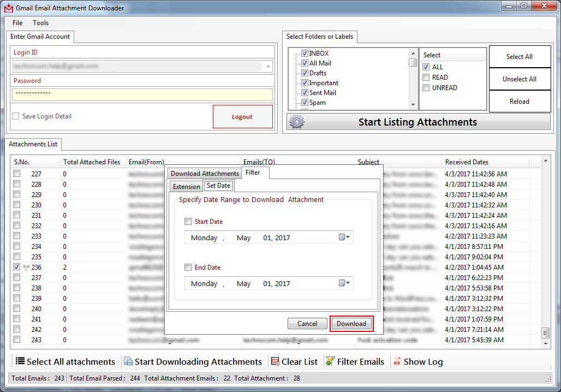Click the Clear List icon
The height and width of the screenshot is (392, 561).
(x=275, y=361)
